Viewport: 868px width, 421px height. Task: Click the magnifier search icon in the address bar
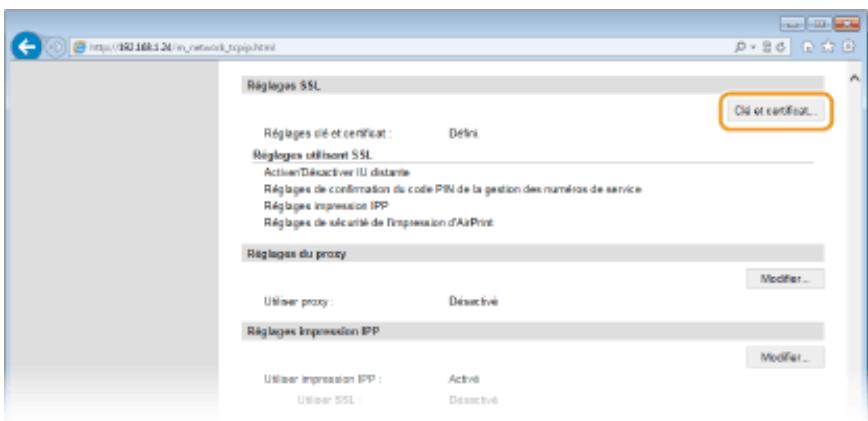(x=741, y=47)
